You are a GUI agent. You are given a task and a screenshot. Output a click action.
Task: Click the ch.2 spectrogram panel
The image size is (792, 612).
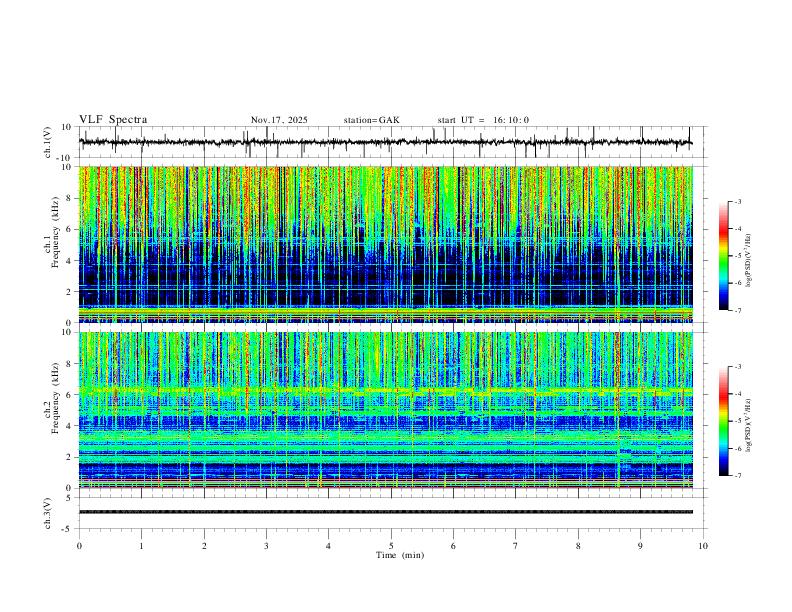[385, 410]
